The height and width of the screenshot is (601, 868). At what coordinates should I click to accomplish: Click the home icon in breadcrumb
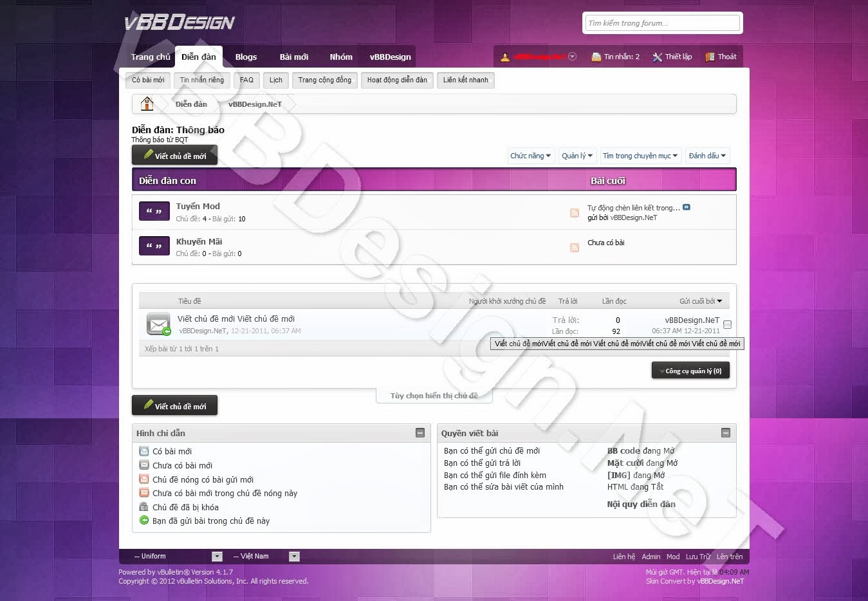pos(147,104)
